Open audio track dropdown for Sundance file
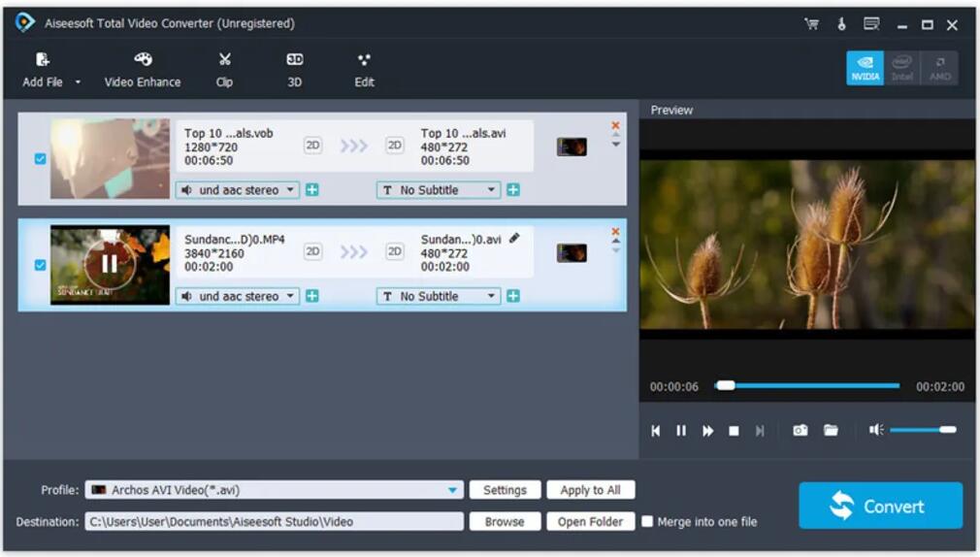The width and height of the screenshot is (980, 557). pos(238,296)
